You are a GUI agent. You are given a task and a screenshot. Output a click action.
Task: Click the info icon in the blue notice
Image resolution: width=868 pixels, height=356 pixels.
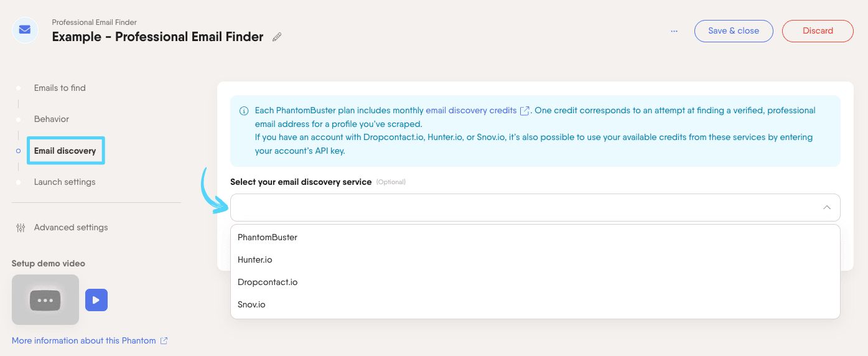point(245,111)
